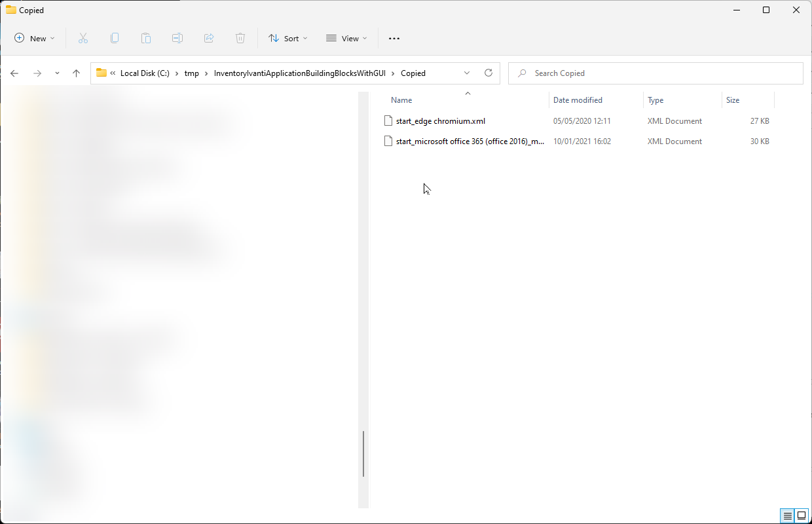The width and height of the screenshot is (812, 524).
Task: Select the Rename icon in the toolbar
Action: click(x=177, y=38)
